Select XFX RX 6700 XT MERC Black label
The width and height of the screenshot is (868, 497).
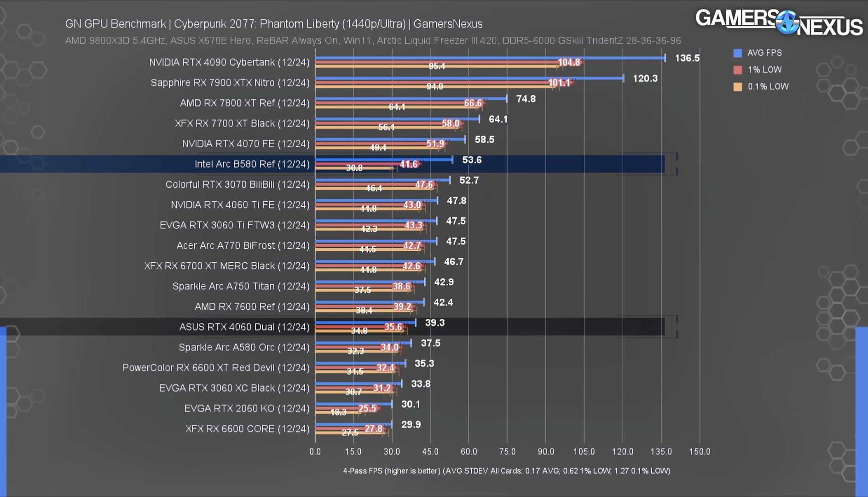pos(227,266)
